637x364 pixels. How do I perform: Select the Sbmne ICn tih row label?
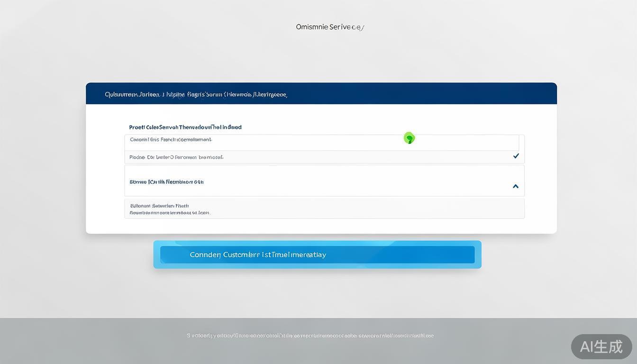166,182
